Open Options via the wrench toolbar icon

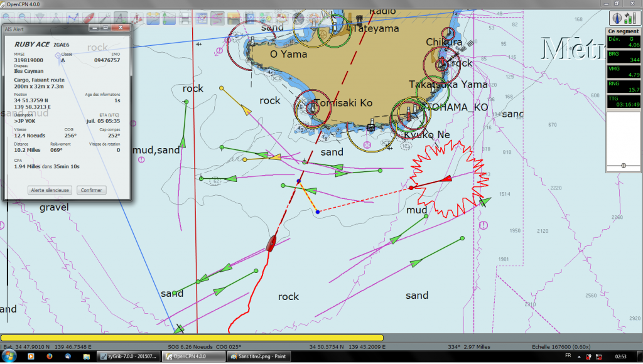(104, 18)
